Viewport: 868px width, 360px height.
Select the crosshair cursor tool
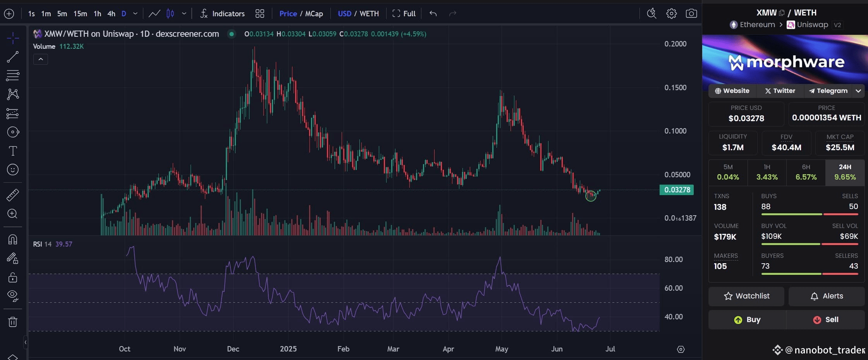13,38
